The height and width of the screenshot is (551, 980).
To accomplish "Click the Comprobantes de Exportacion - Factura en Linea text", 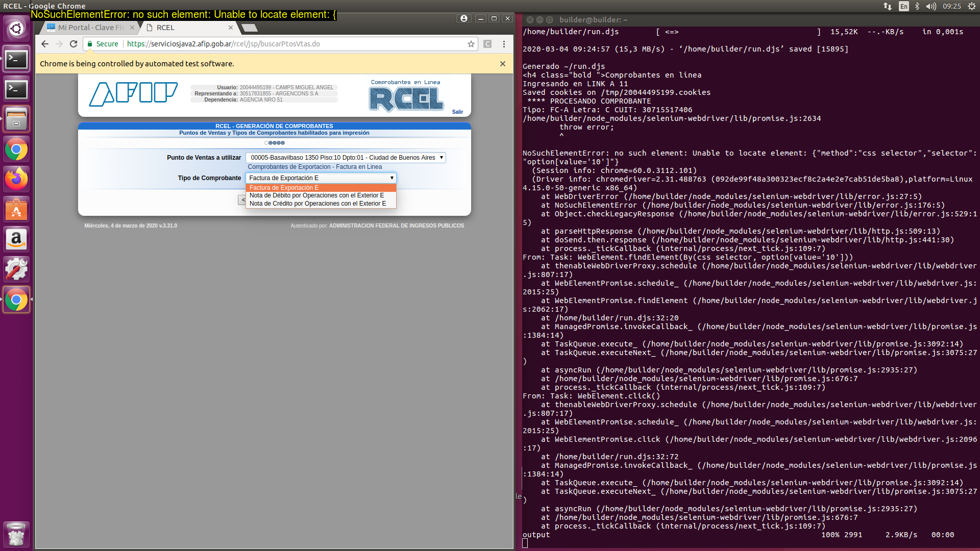I will tap(314, 167).
